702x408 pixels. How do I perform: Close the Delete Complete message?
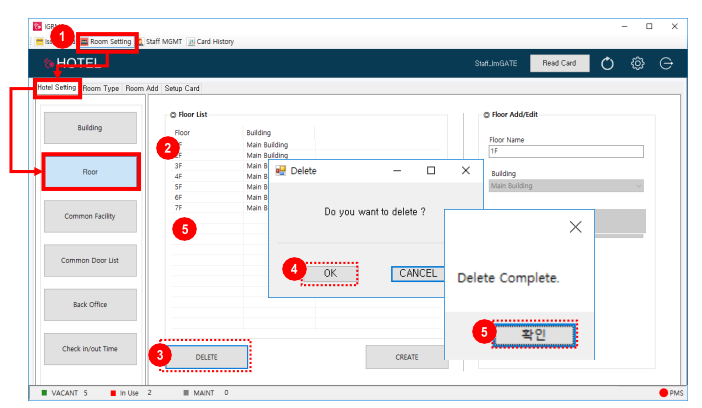[x=575, y=227]
